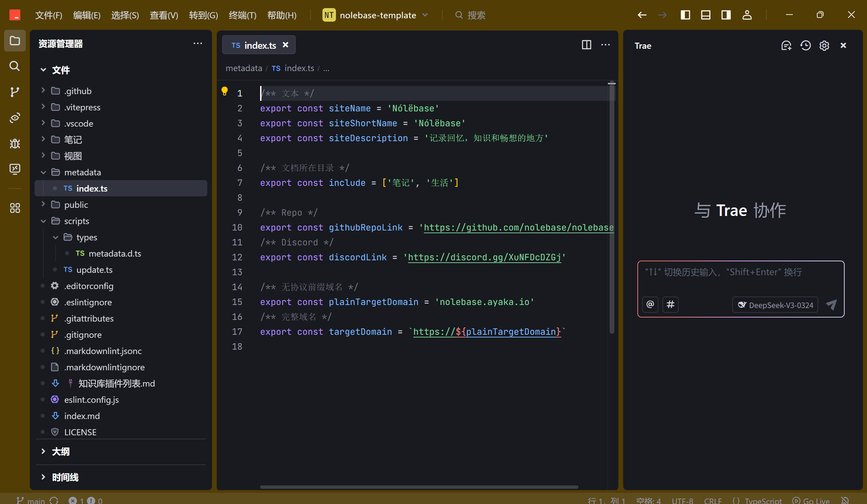Screen dimensions: 867x504
Task: Open Trae chat history
Action: [x=805, y=45]
